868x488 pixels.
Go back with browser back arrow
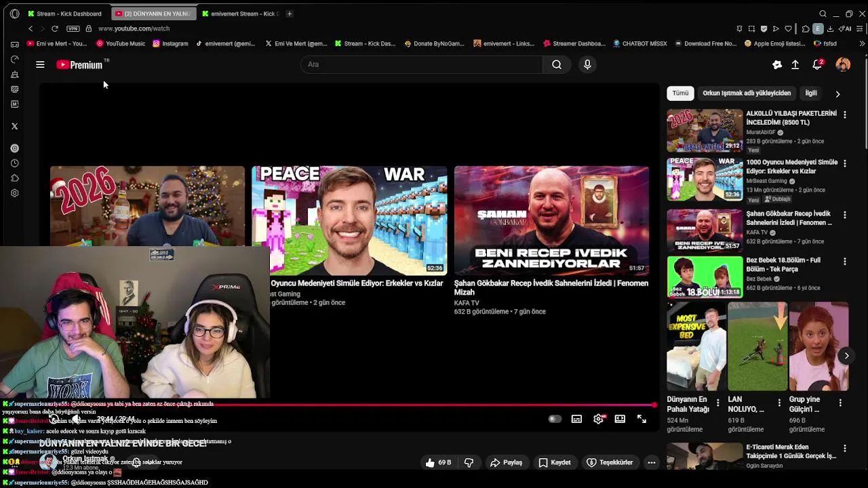point(31,28)
